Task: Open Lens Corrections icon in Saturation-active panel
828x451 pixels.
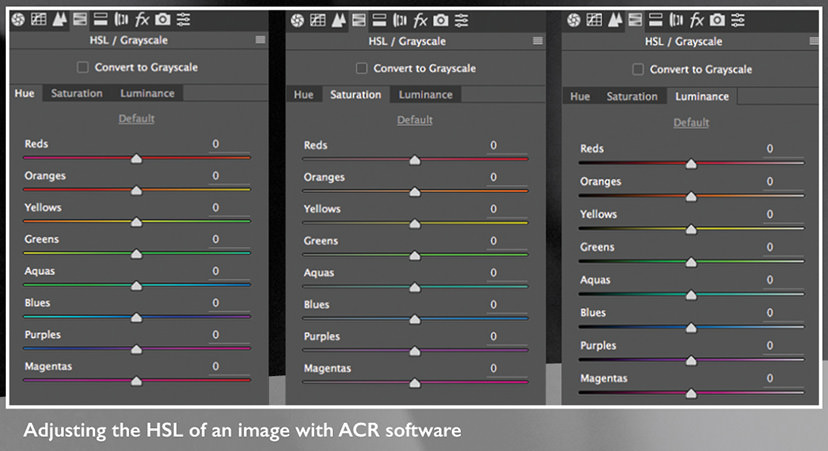Action: (400, 21)
